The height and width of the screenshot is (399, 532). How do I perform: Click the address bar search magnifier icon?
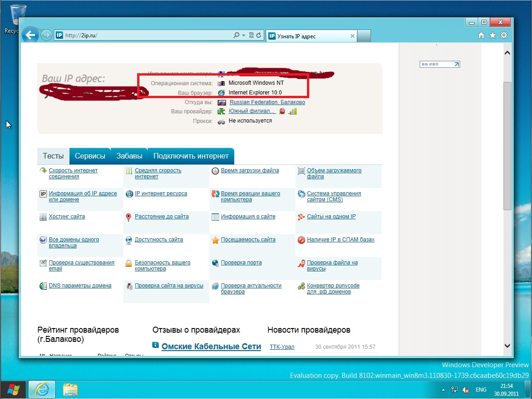[236, 35]
